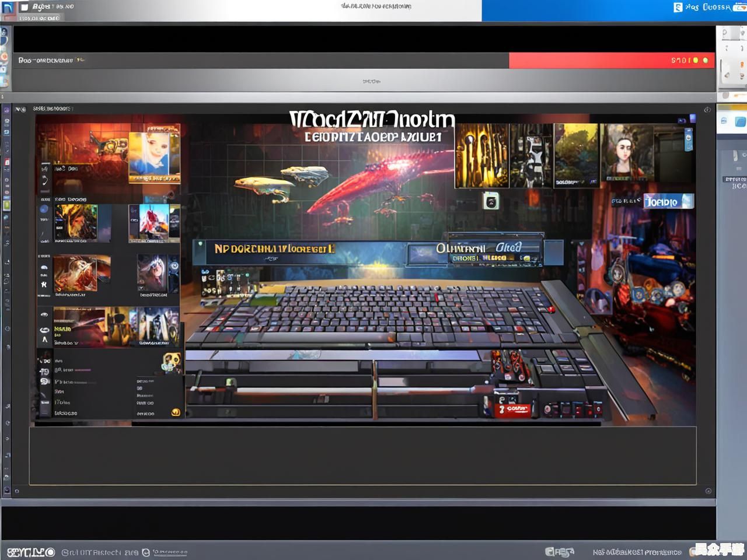Click the S icon in blue title bar
The height and width of the screenshot is (560, 747).
[x=678, y=7]
